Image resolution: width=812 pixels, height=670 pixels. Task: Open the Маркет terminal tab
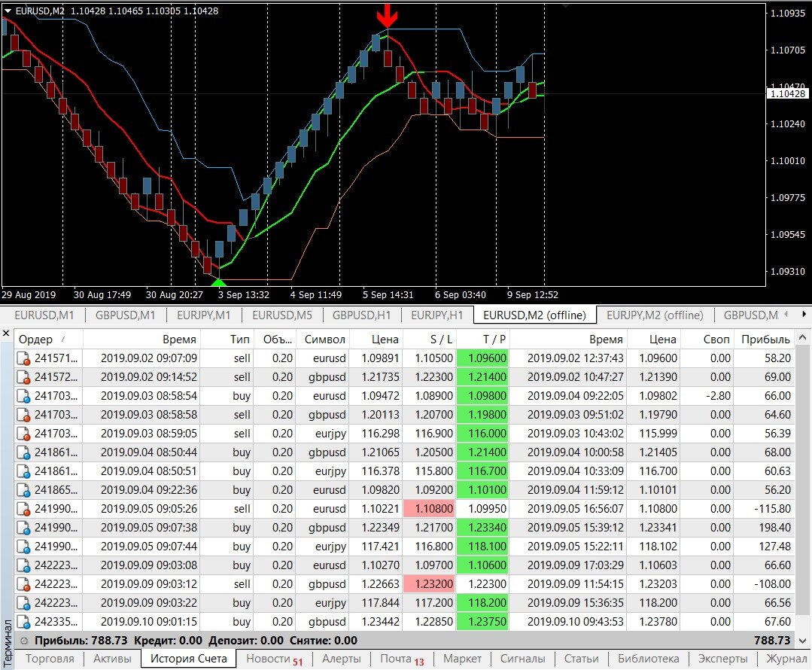point(462,659)
